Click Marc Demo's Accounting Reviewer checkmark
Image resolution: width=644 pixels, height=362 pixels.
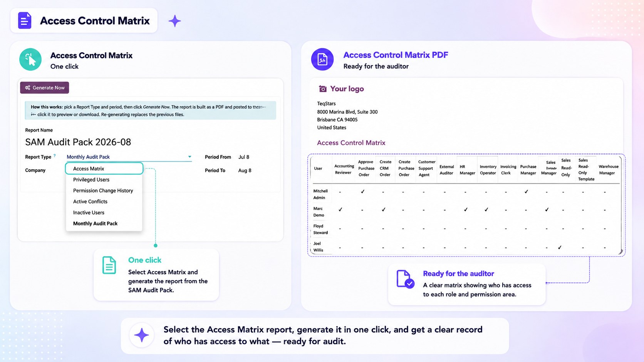(x=340, y=210)
